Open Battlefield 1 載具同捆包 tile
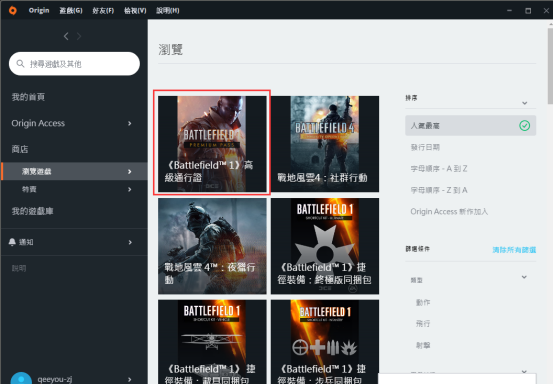This screenshot has width=554, height=385. pyautogui.click(x=212, y=342)
